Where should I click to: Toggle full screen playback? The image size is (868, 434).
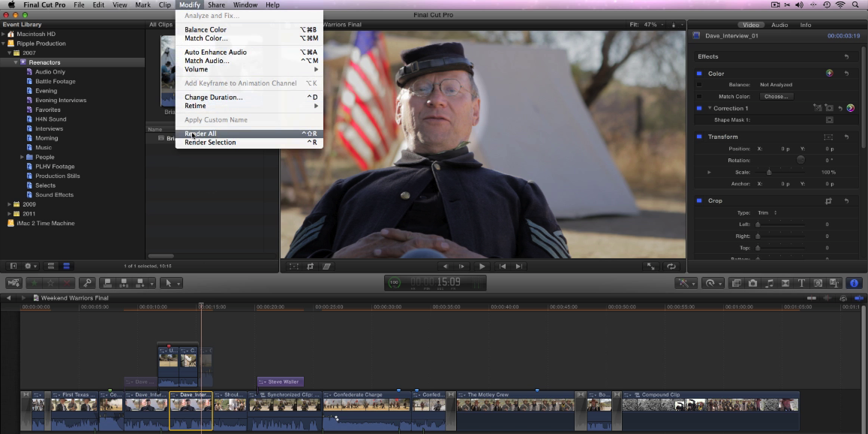coord(651,267)
